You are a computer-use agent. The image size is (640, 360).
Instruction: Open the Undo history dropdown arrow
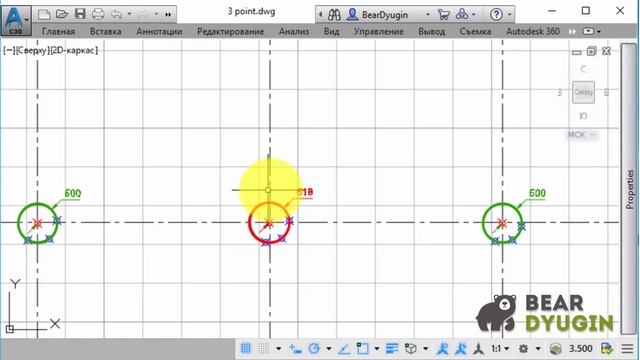click(x=129, y=14)
